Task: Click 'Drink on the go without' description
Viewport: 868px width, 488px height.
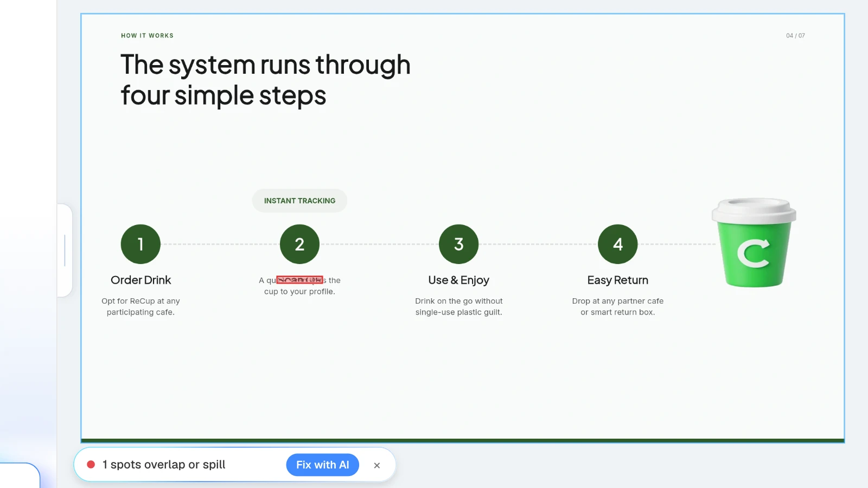Action: [458, 301]
